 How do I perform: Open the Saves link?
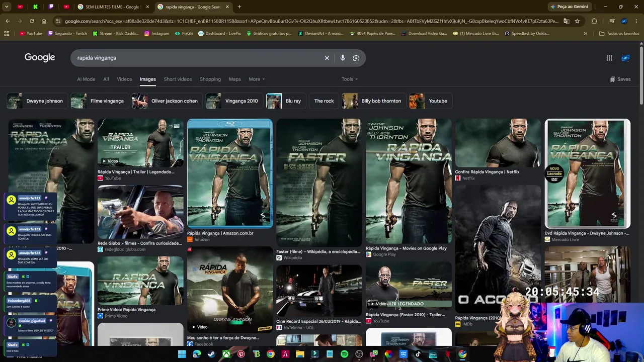click(620, 79)
